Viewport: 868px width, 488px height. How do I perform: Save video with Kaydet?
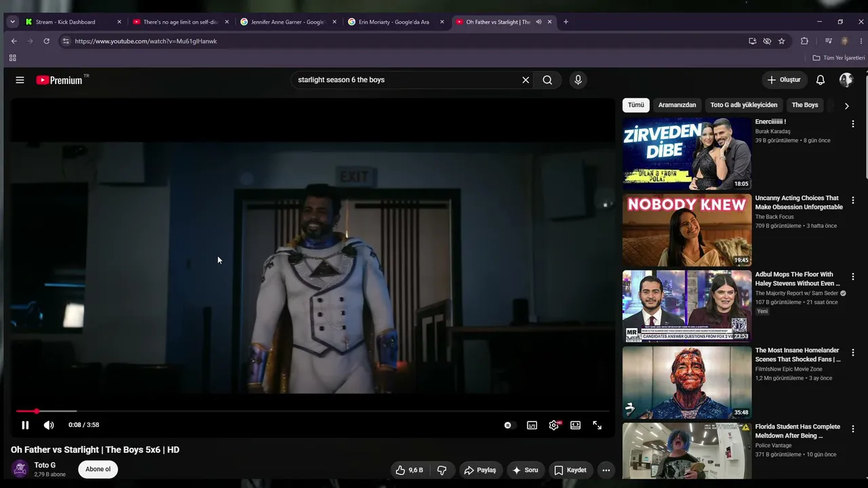(570, 470)
